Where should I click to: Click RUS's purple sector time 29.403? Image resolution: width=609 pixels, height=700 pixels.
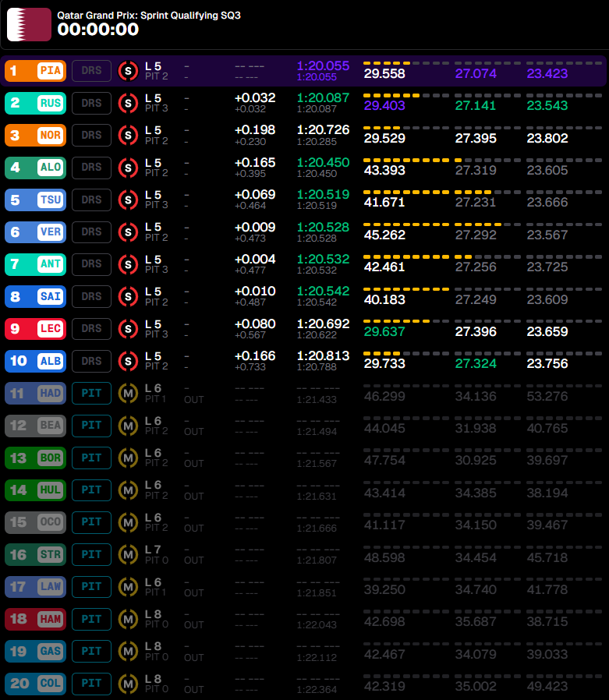click(x=384, y=106)
